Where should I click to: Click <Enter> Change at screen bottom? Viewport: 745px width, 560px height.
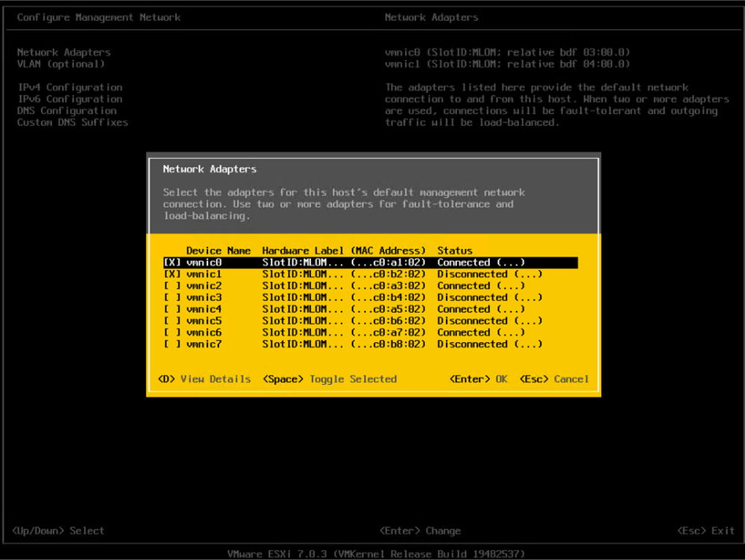tap(420, 531)
